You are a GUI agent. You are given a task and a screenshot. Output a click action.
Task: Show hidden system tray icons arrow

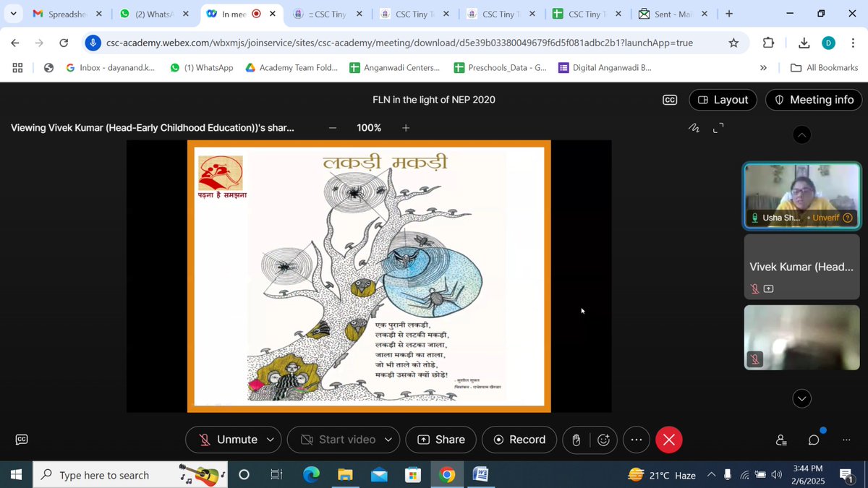coord(711,475)
